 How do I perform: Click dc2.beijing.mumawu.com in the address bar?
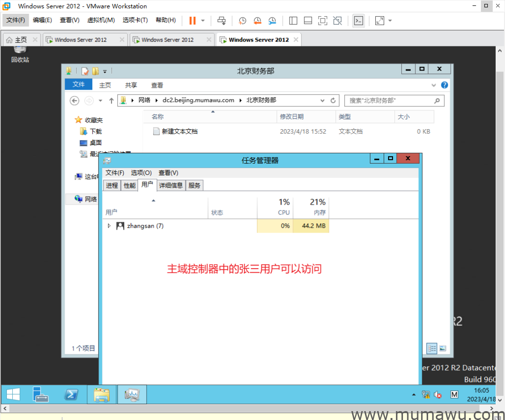198,100
